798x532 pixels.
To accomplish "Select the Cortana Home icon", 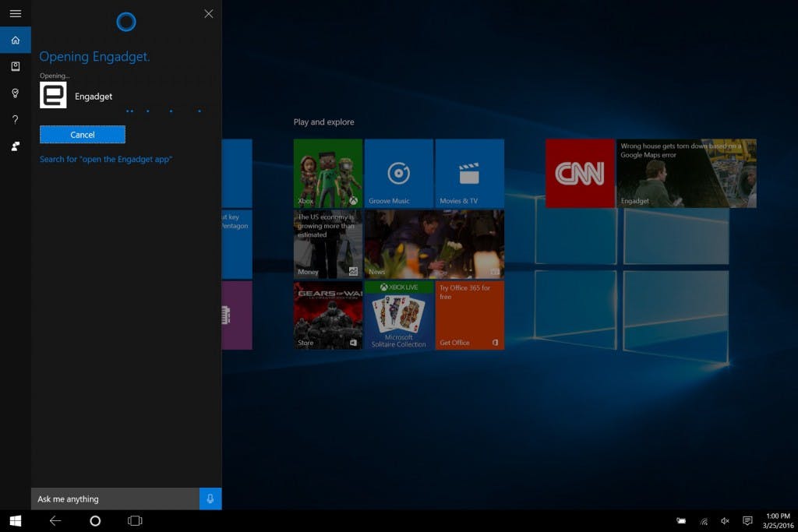I will pyautogui.click(x=15, y=40).
